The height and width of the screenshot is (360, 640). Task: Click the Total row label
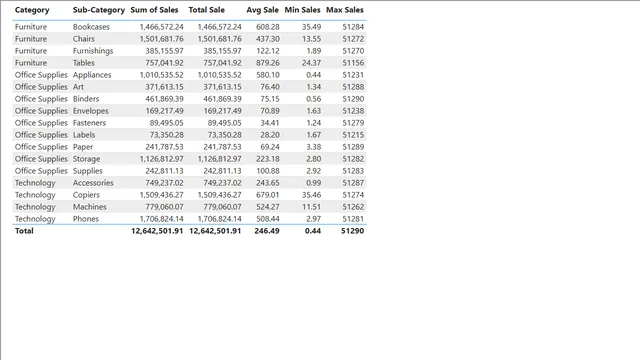coord(24,231)
